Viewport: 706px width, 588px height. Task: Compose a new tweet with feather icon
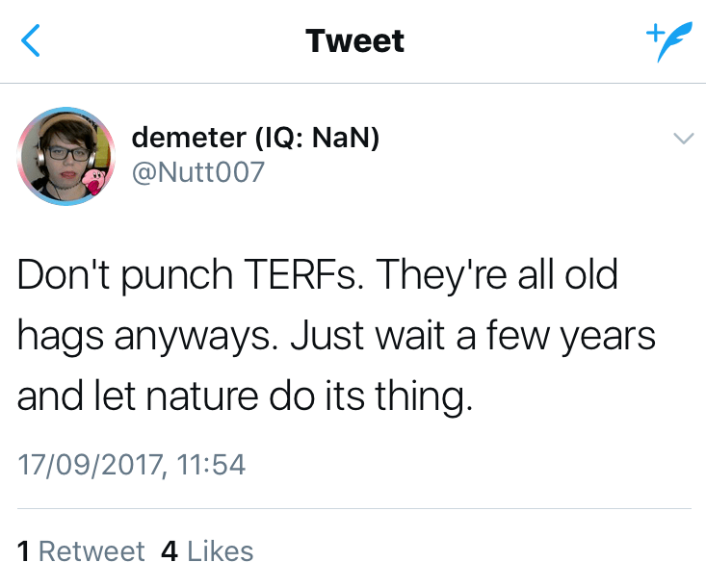[668, 44]
